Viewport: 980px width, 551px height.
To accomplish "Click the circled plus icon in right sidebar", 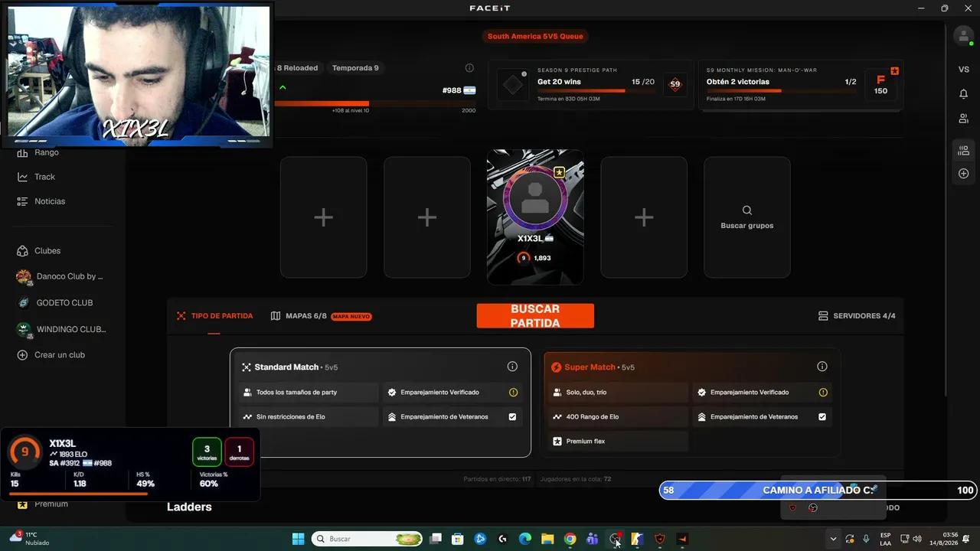I will coord(963,174).
